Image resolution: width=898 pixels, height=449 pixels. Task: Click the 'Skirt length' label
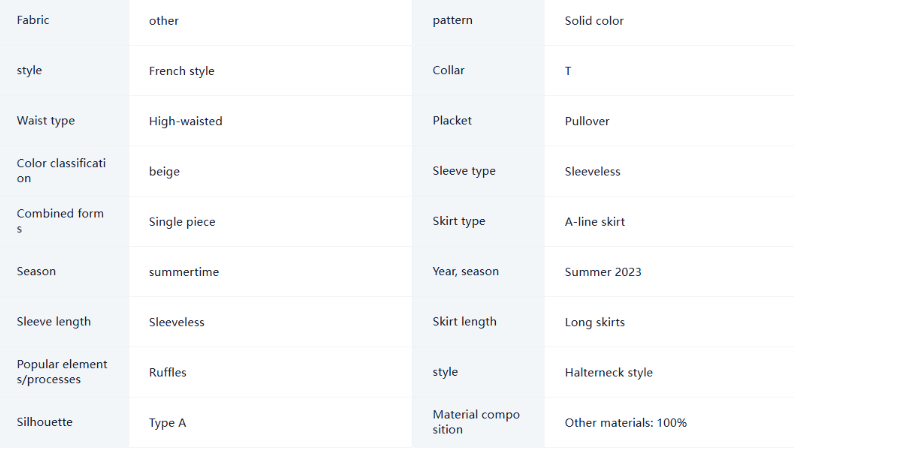464,322
